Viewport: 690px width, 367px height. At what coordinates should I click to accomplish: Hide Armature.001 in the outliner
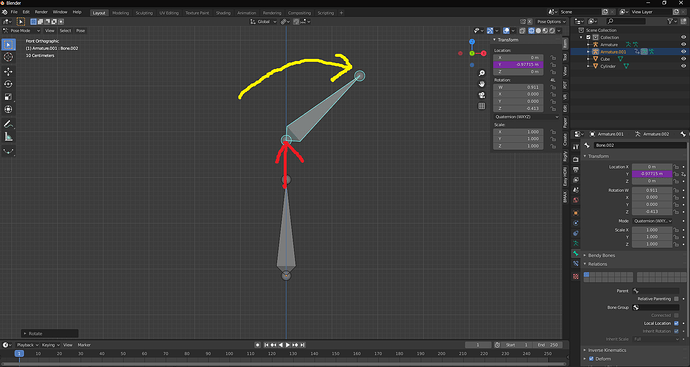point(683,51)
